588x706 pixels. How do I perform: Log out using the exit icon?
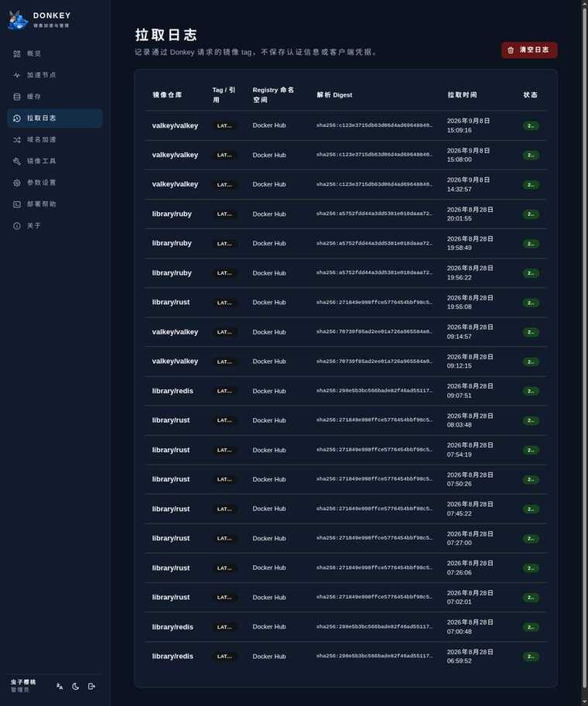tap(92, 686)
